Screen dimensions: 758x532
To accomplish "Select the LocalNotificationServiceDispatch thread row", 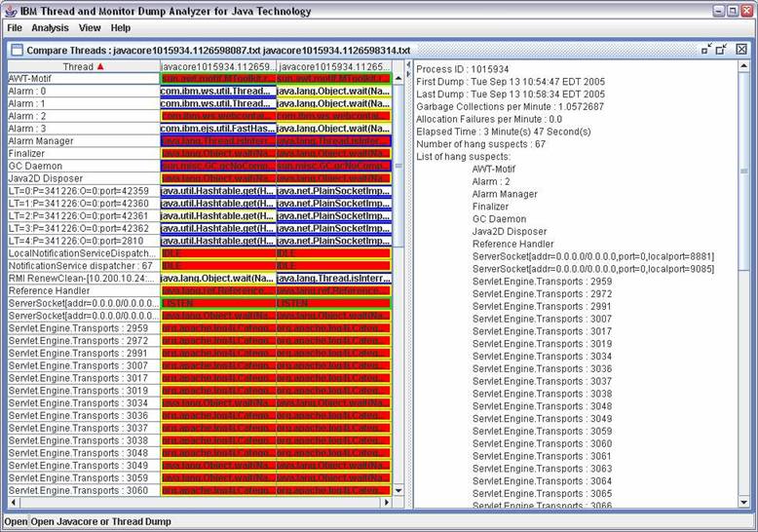I will [x=200, y=253].
